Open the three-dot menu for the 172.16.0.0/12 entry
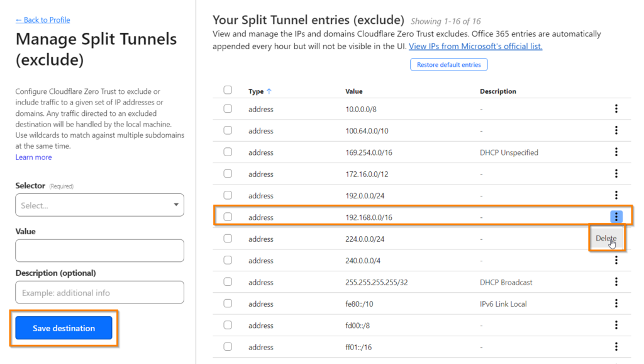 (616, 174)
